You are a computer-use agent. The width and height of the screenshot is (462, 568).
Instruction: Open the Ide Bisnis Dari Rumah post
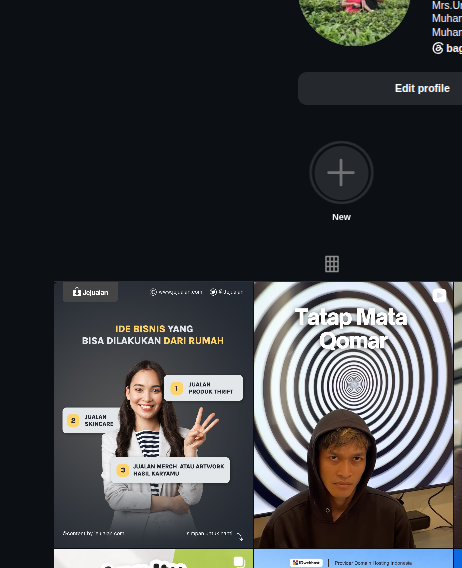click(153, 414)
